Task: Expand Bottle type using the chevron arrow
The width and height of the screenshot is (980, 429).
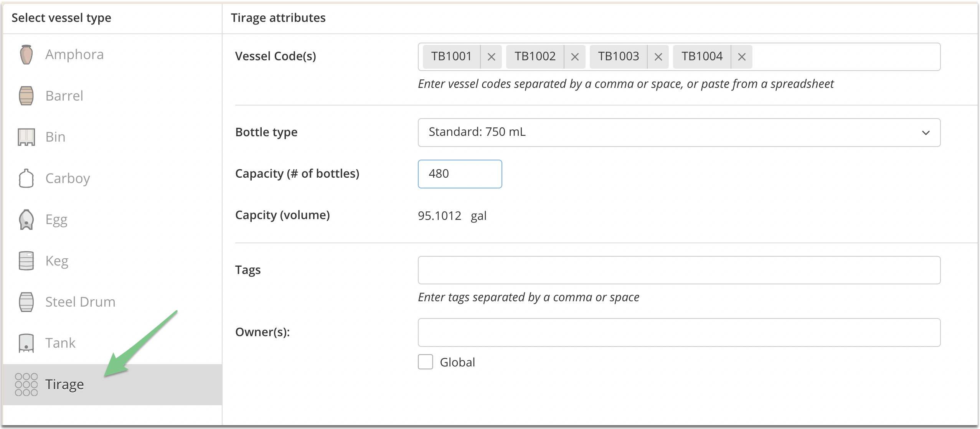Action: pos(926,133)
